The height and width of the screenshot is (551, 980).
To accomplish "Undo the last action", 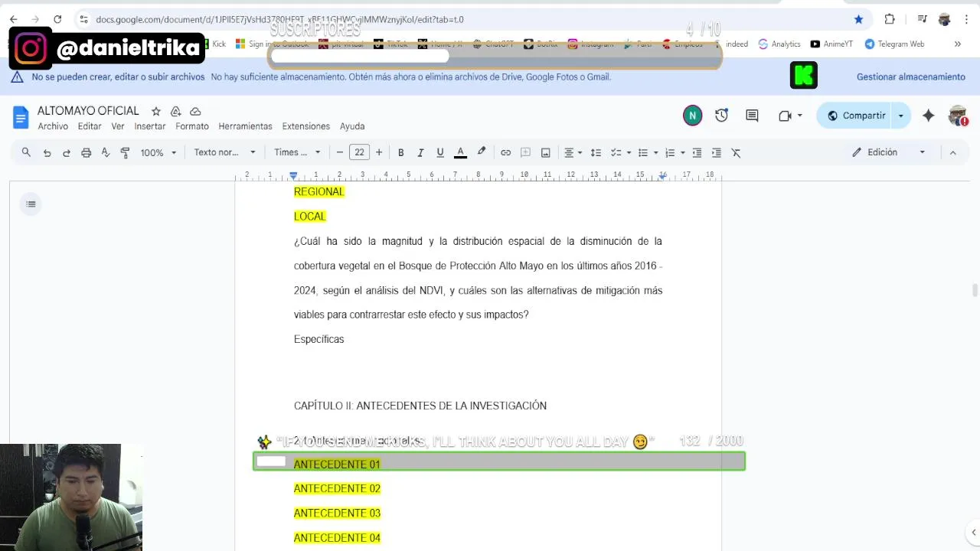I will pyautogui.click(x=47, y=152).
